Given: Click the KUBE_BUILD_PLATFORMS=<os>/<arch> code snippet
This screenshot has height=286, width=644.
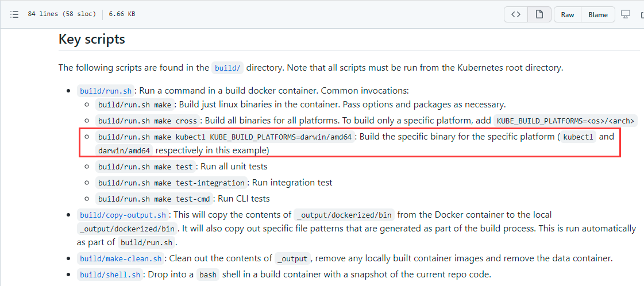Looking at the screenshot, I should [565, 121].
